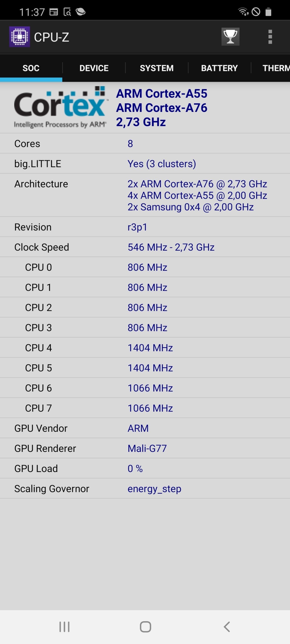Switch to the BATTERY tab
Image resolution: width=290 pixels, height=644 pixels.
coord(219,68)
